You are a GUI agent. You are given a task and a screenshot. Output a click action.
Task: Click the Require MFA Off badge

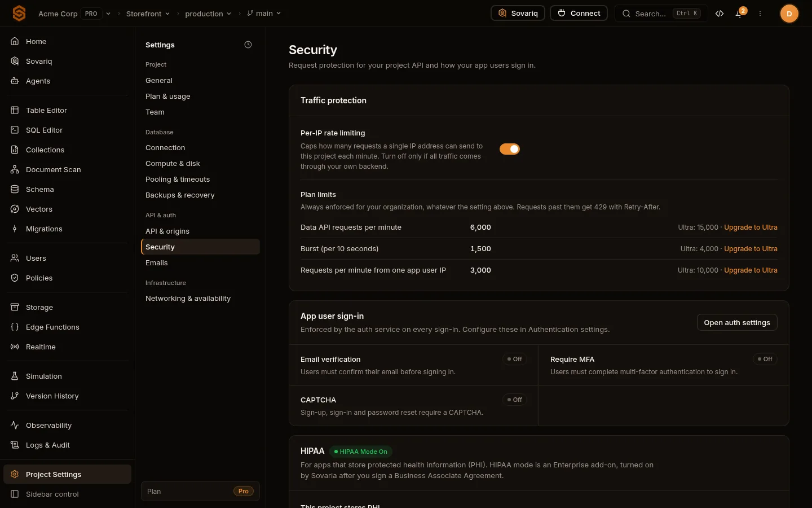pos(765,359)
